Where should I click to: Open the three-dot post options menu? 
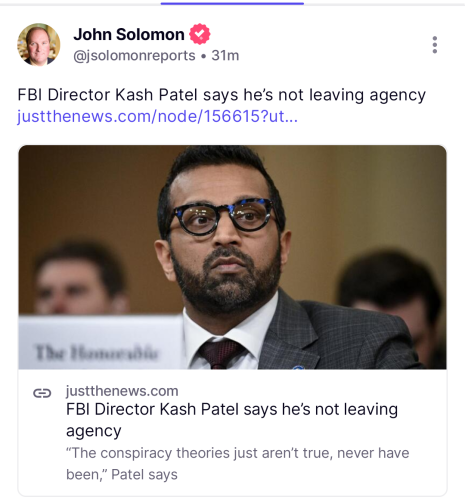(434, 45)
